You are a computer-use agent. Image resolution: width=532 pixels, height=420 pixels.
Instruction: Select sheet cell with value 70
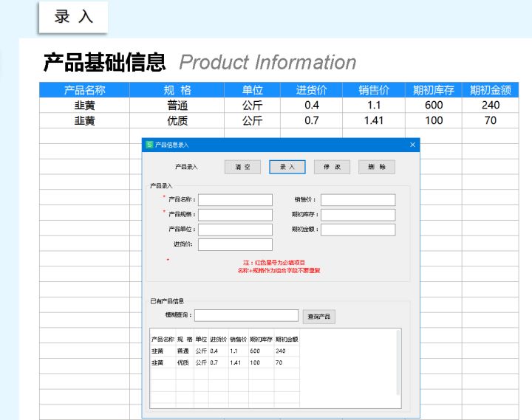click(x=491, y=120)
